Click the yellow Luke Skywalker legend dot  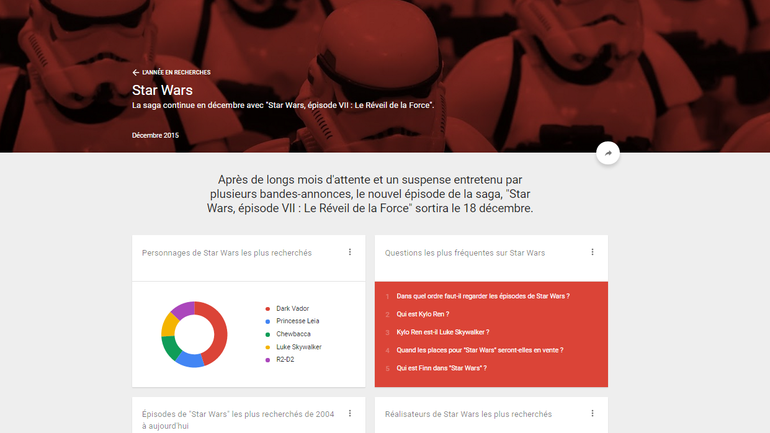tap(268, 347)
